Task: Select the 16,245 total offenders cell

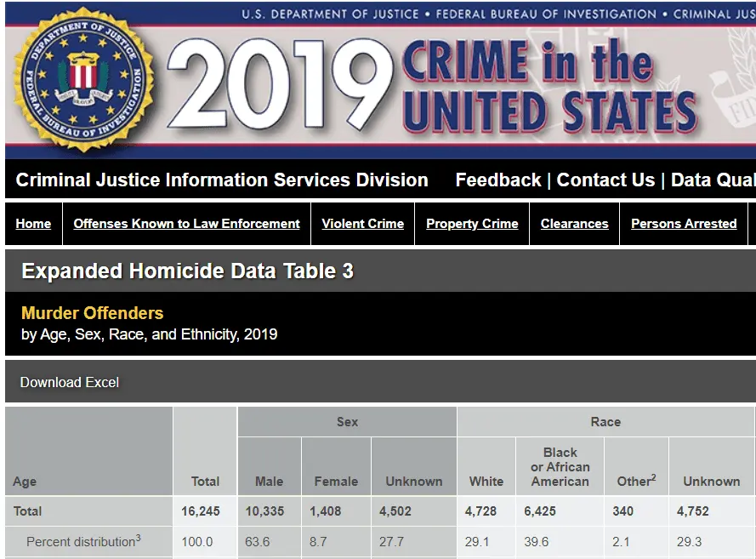Action: tap(201, 511)
